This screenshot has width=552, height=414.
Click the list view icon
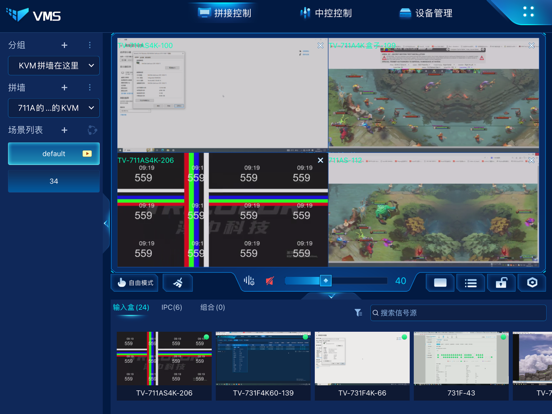pos(471,283)
